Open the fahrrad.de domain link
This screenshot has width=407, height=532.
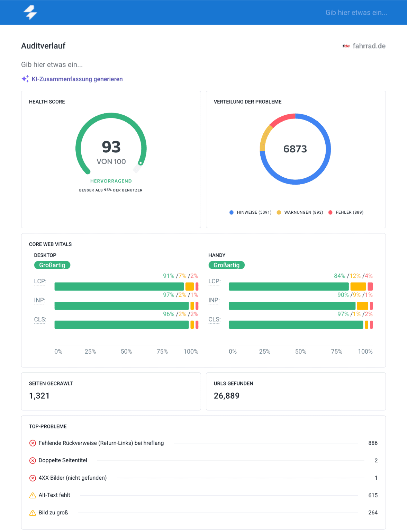(x=369, y=46)
